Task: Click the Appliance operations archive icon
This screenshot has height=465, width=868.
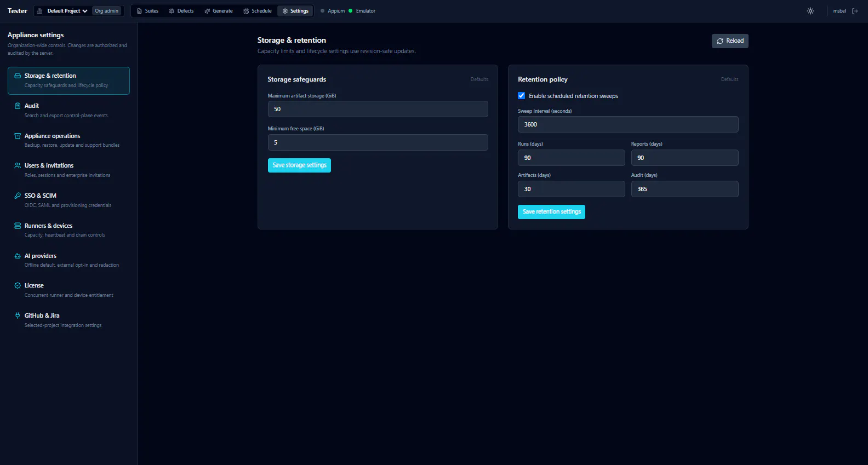Action: pos(18,136)
